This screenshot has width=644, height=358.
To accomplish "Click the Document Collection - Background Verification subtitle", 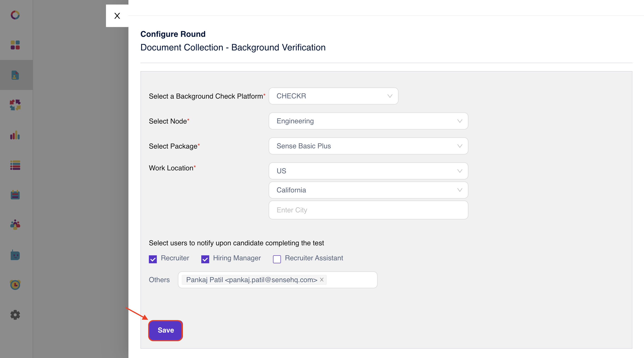I will (233, 47).
